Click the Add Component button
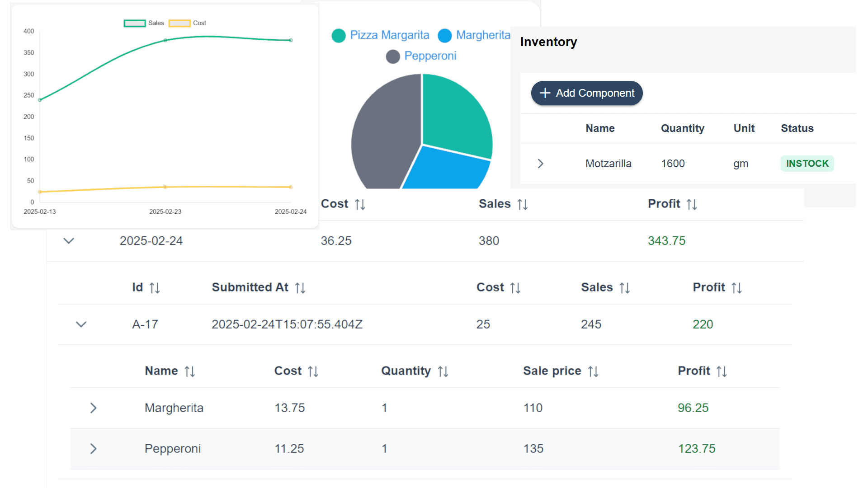This screenshot has height=488, width=868. tap(586, 93)
